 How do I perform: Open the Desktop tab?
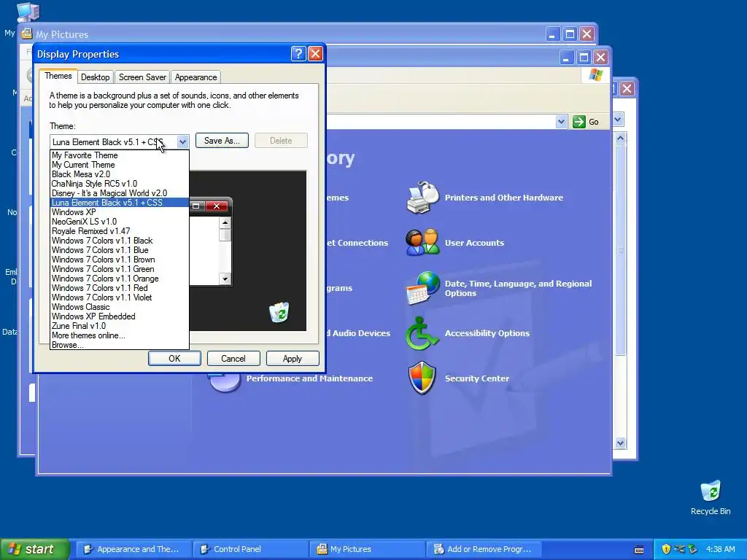click(96, 77)
